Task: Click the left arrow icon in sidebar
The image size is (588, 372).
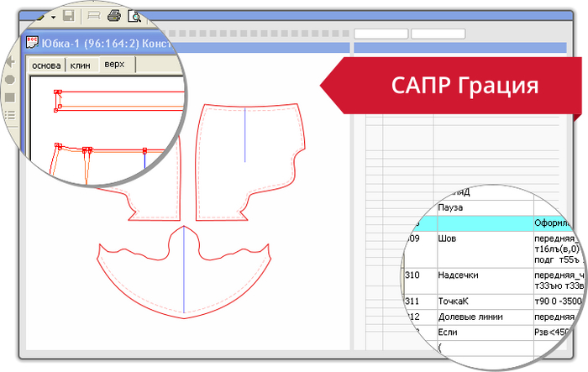Action: (12, 61)
